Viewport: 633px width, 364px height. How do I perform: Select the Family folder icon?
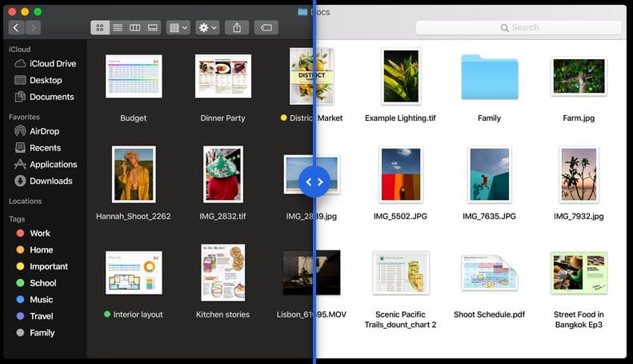490,77
